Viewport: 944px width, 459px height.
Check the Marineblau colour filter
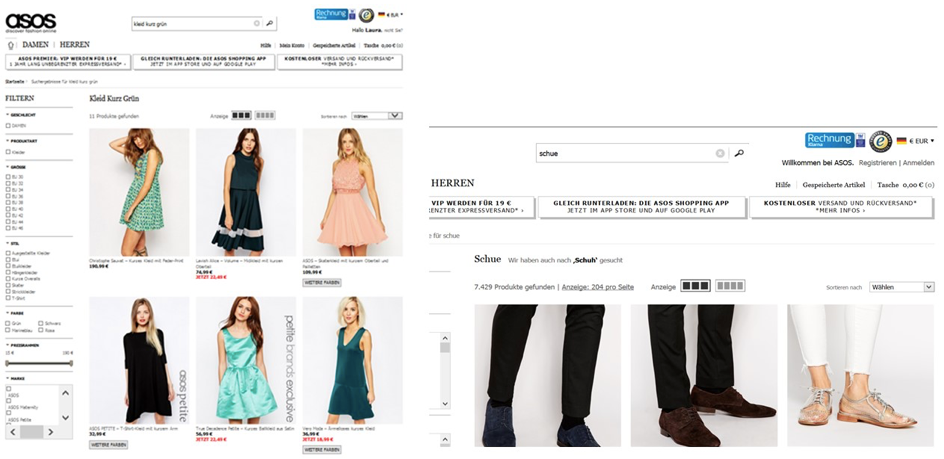pyautogui.click(x=8, y=329)
